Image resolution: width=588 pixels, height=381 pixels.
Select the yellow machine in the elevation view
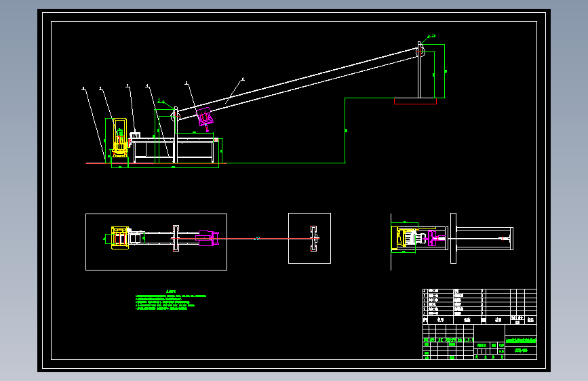coord(120,138)
